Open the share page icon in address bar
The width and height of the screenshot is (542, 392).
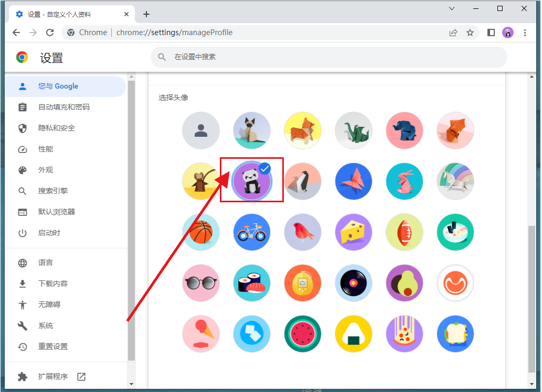click(x=453, y=32)
